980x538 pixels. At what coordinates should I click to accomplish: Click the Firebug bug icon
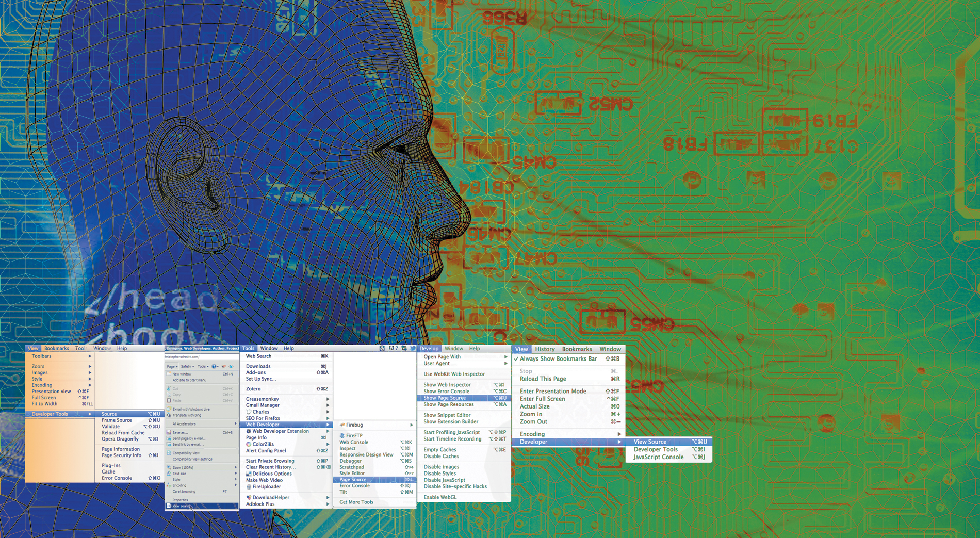(342, 425)
